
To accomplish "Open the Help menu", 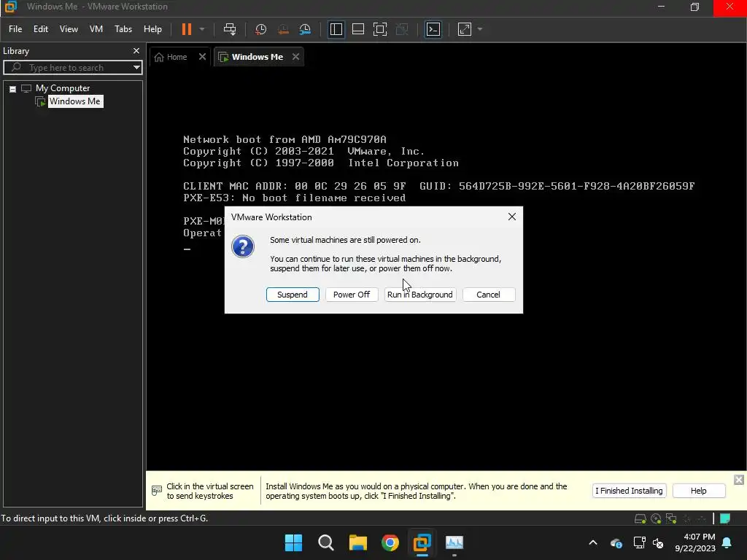I will tap(152, 29).
